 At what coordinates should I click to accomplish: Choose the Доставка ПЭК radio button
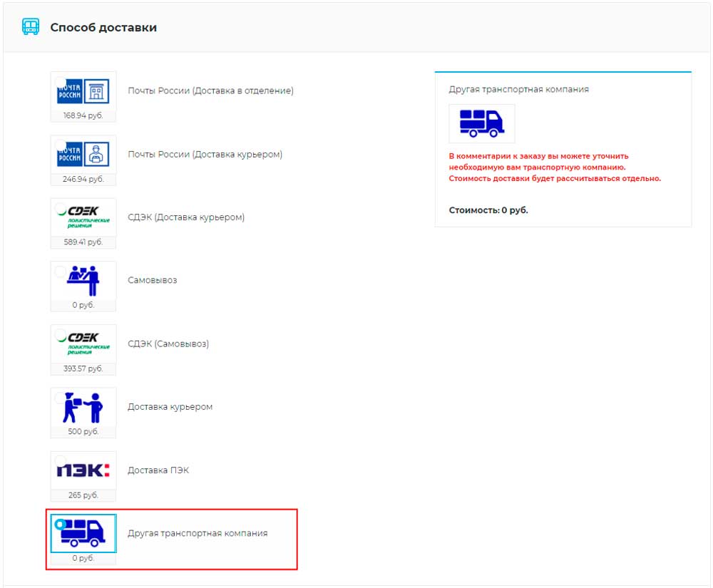[x=61, y=462]
